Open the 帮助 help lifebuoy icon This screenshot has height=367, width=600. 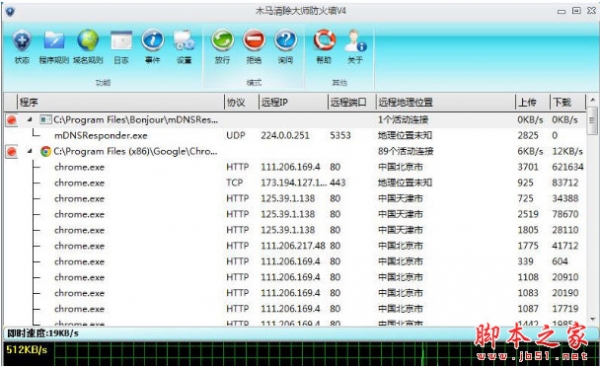click(x=324, y=40)
